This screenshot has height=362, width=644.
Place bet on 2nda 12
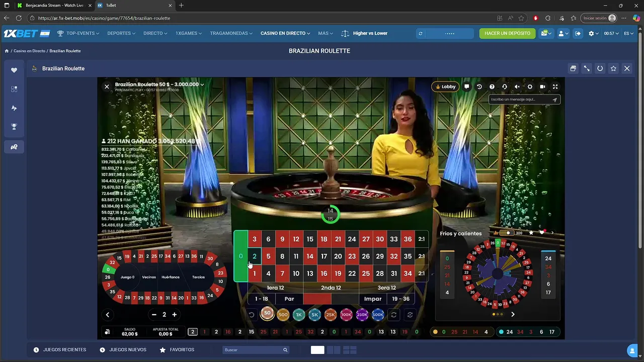331,288
